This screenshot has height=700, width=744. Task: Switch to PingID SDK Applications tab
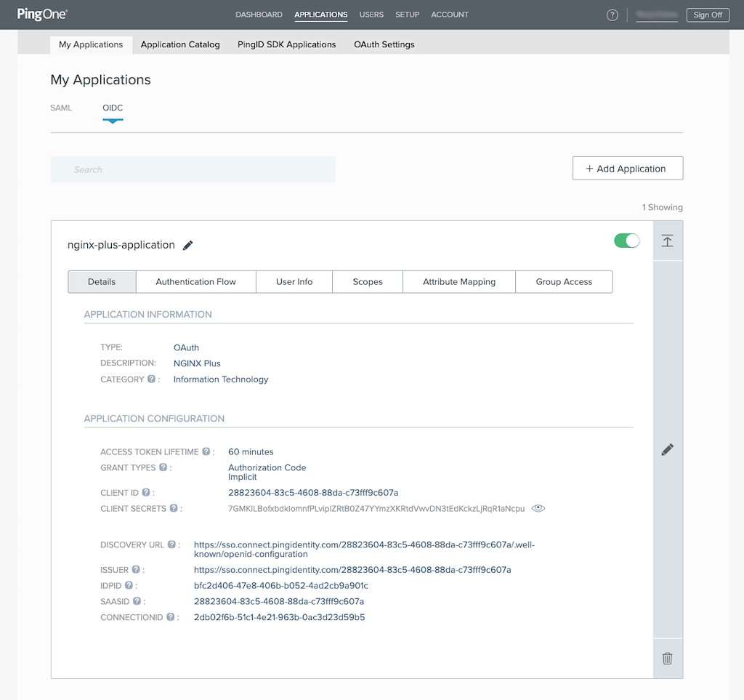coord(286,44)
